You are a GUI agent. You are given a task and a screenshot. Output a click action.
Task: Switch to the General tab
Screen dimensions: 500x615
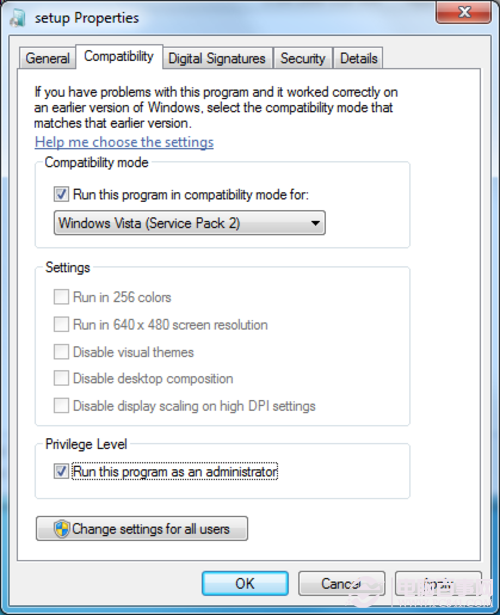click(47, 59)
